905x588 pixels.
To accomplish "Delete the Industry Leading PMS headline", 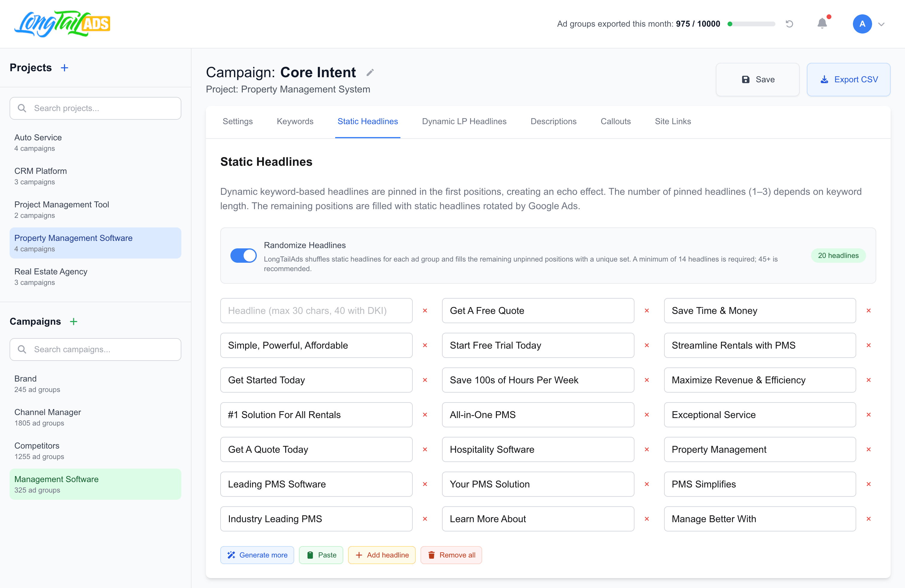I will [425, 519].
